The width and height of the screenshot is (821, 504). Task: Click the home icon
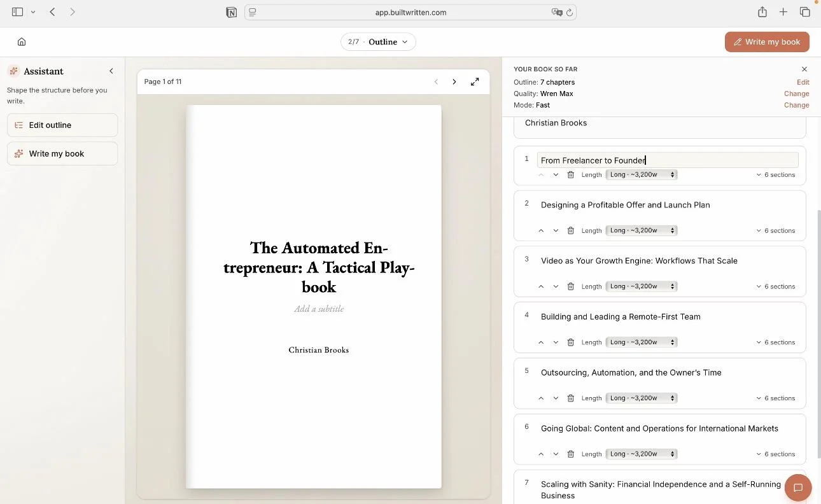22,42
